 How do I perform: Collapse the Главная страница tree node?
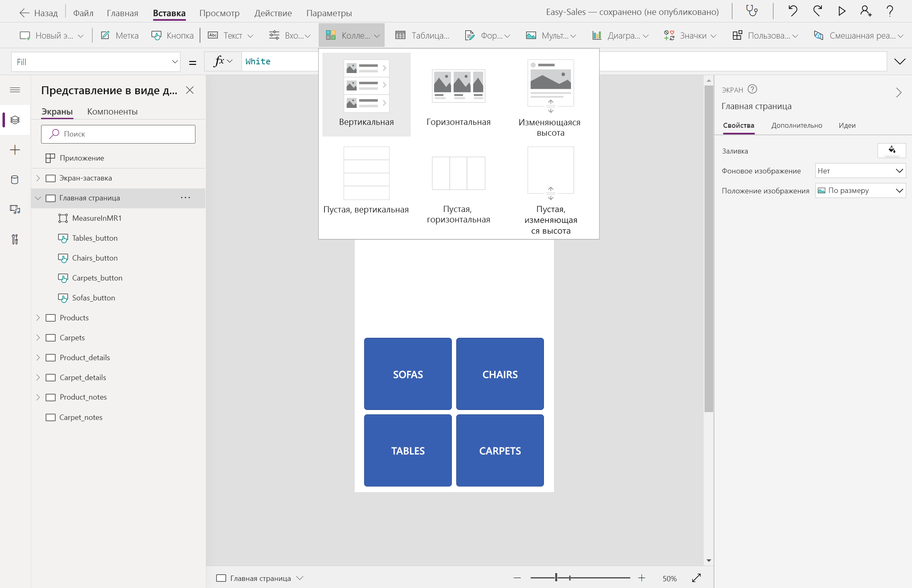[x=38, y=198]
